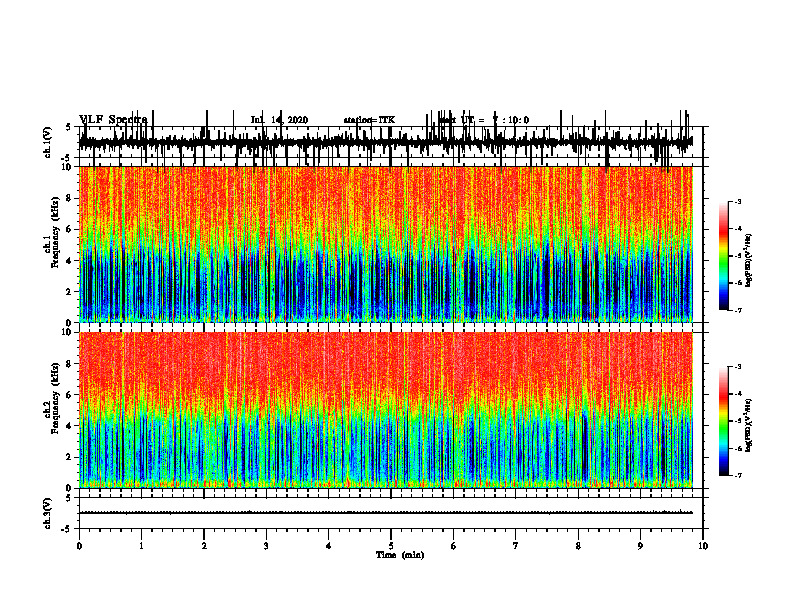Viewport: 792px width, 612px height.
Task: Select the date text "Jul. 14, 2020"
Action: coord(279,120)
